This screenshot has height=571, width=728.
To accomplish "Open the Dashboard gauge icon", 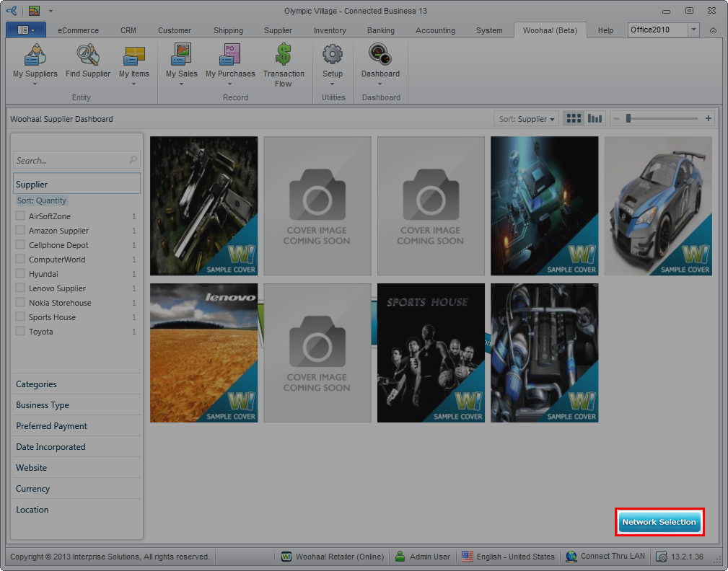I will point(380,54).
